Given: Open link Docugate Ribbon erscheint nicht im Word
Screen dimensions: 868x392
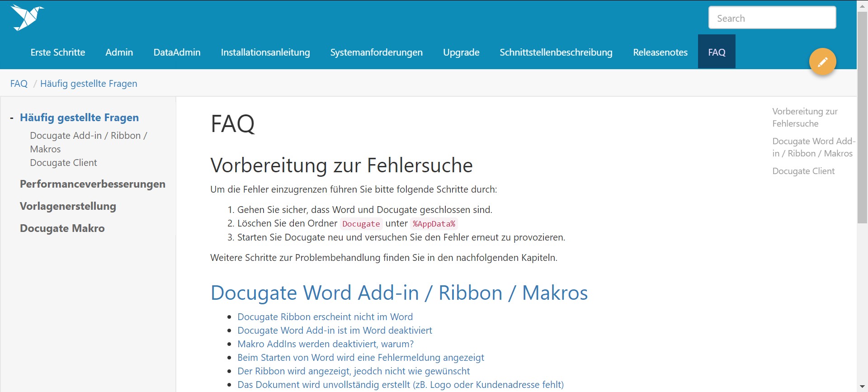Looking at the screenshot, I should point(325,317).
